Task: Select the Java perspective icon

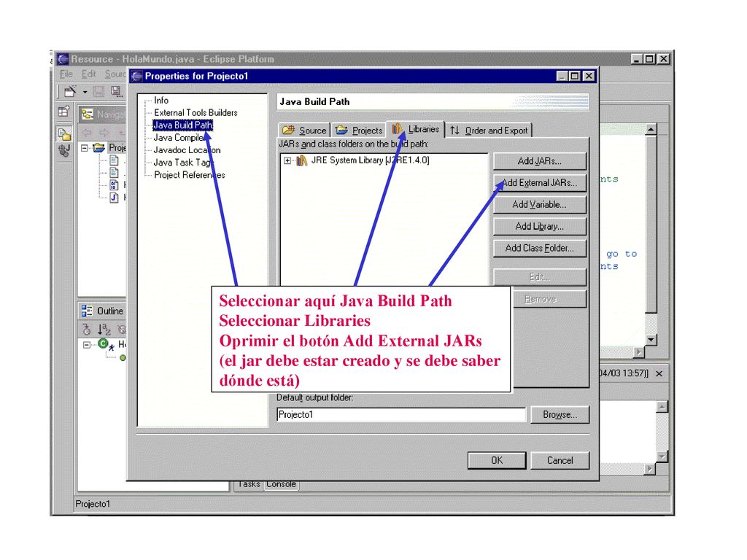Action: click(x=64, y=150)
